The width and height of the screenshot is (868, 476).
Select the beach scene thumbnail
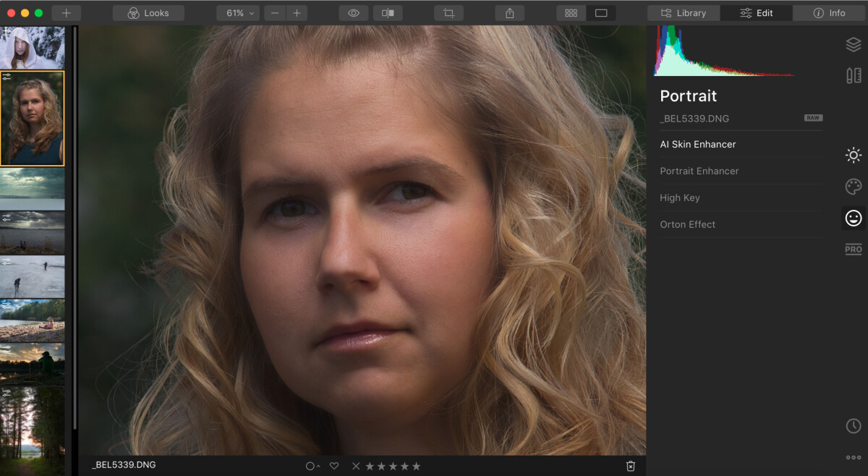(33, 320)
